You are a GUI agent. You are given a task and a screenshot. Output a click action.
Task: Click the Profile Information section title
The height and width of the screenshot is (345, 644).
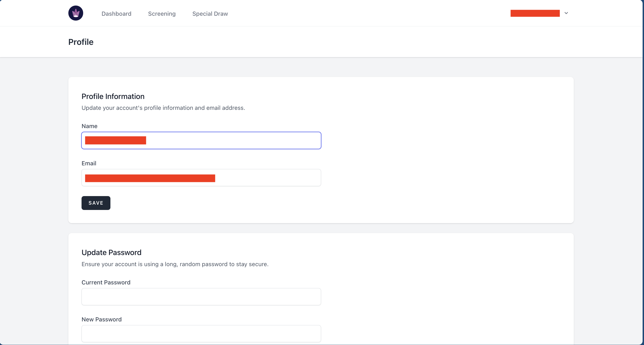click(x=113, y=97)
